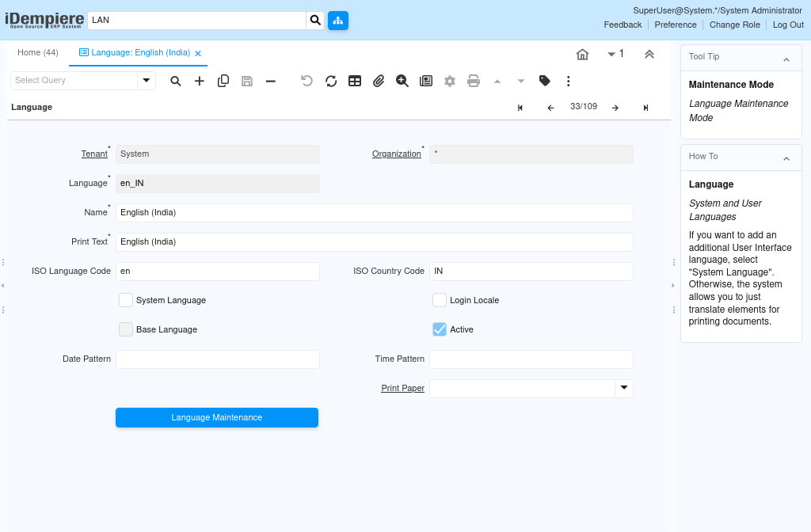Click the Name field
The image size is (811, 532).
tap(375, 212)
